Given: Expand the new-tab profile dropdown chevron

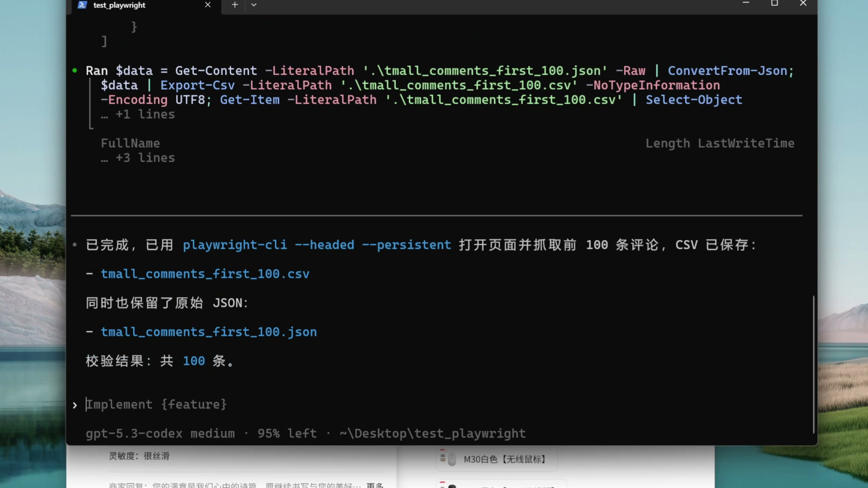Looking at the screenshot, I should pyautogui.click(x=254, y=5).
